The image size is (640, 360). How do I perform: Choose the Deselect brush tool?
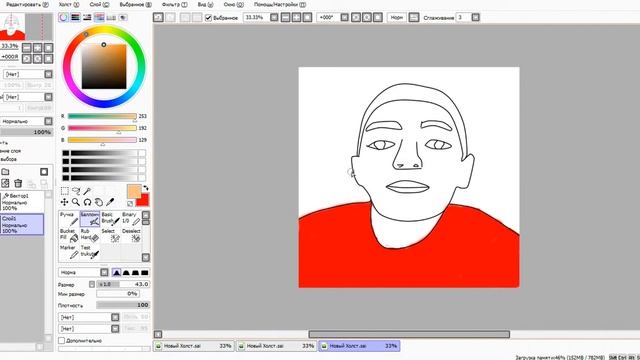coord(131,235)
